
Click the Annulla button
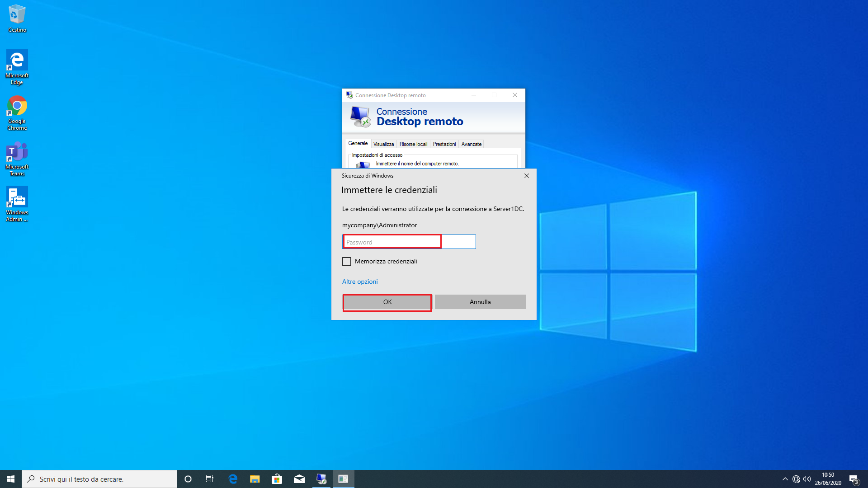pyautogui.click(x=480, y=302)
